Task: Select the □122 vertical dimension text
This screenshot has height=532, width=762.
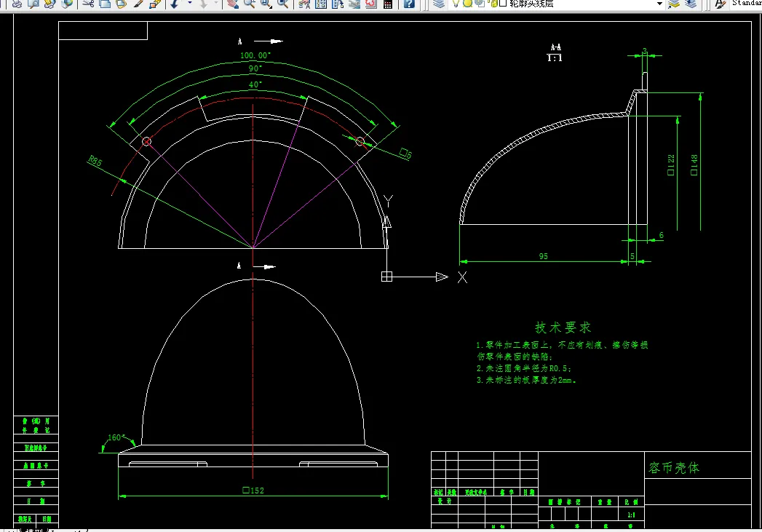Action: pyautogui.click(x=670, y=165)
